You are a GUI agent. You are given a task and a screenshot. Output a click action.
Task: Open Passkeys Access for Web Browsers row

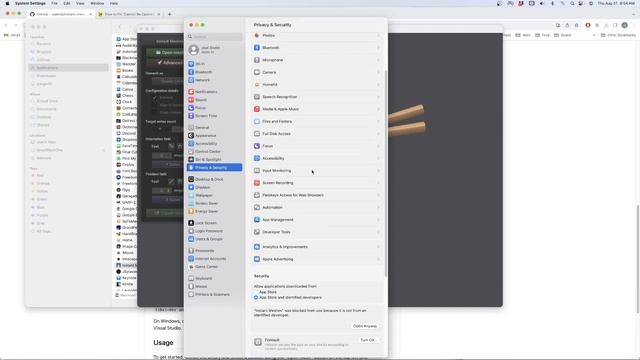point(317,195)
